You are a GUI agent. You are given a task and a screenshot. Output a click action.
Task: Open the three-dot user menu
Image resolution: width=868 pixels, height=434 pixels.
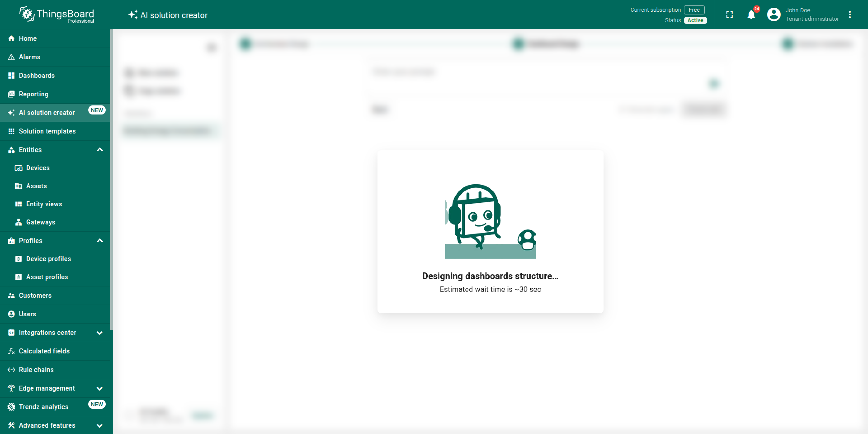click(849, 14)
